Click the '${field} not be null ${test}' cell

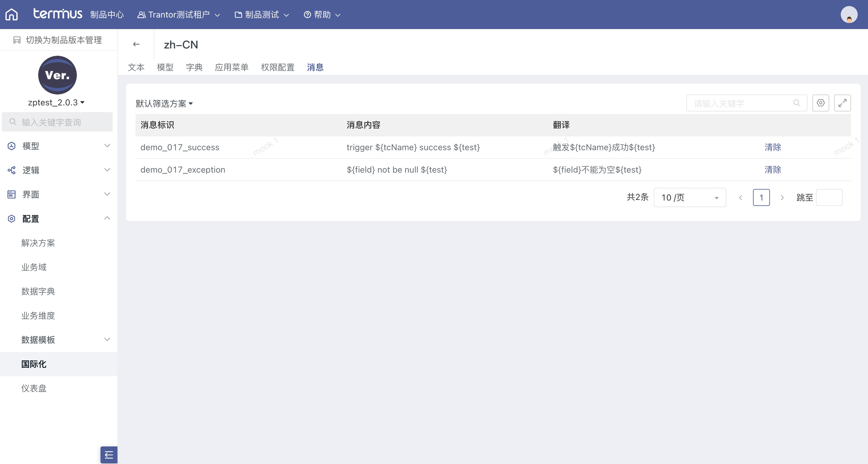(x=397, y=170)
